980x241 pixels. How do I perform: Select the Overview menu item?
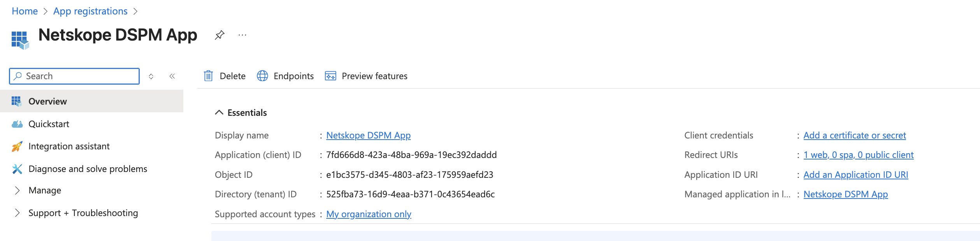click(x=91, y=101)
